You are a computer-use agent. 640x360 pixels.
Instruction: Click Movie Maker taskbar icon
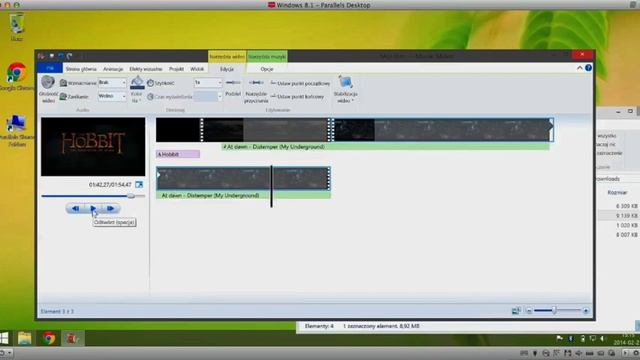coord(72,338)
